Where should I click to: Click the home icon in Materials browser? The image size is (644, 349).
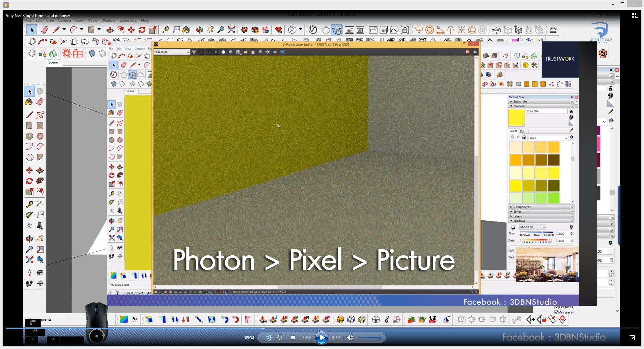coord(524,137)
